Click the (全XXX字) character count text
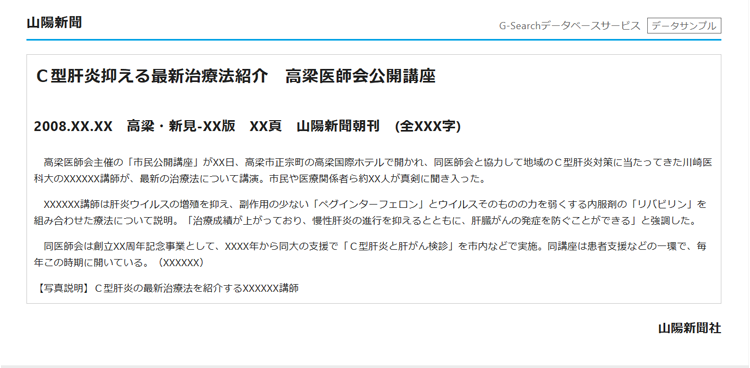750x368 pixels. click(428, 126)
